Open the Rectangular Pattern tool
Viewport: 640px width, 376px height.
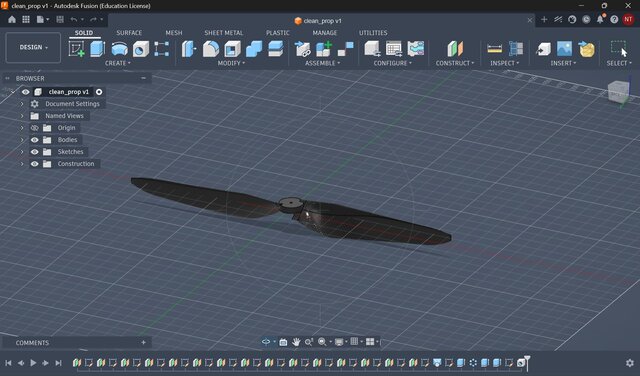[162, 49]
